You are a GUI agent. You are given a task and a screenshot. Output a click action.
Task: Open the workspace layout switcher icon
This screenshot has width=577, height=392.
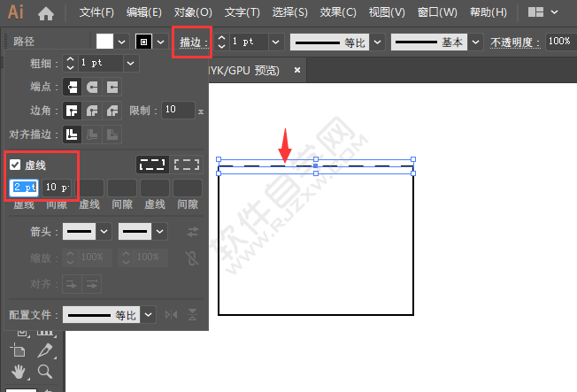pos(535,12)
